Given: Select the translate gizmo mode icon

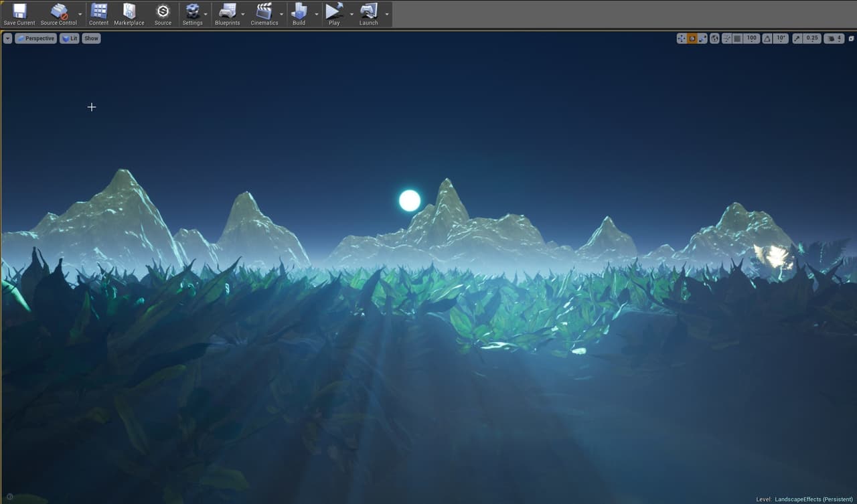Looking at the screenshot, I should 682,38.
